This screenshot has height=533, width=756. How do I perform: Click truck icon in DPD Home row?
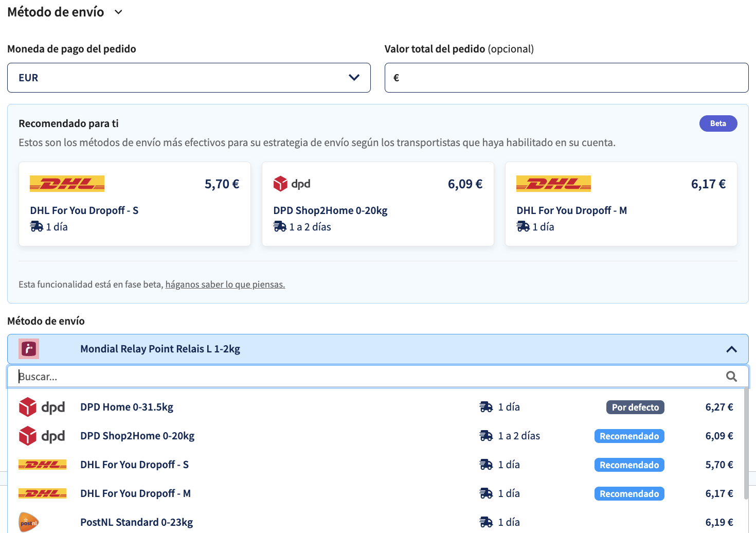click(x=486, y=407)
